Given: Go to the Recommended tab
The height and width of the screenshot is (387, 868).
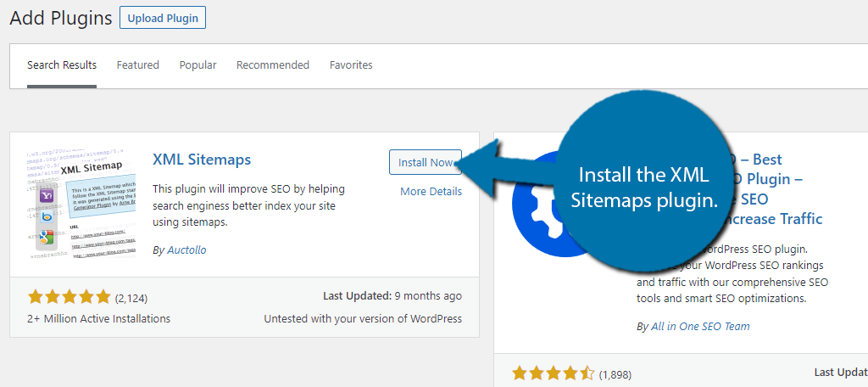Looking at the screenshot, I should (273, 65).
